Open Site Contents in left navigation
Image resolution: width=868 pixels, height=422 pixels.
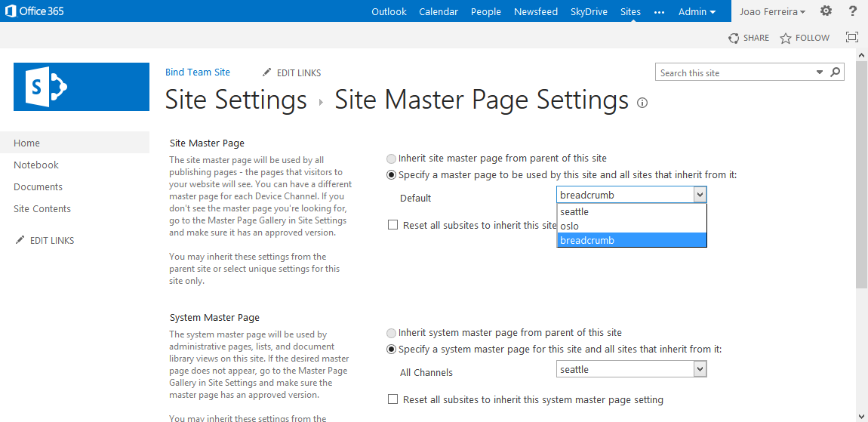click(x=42, y=209)
